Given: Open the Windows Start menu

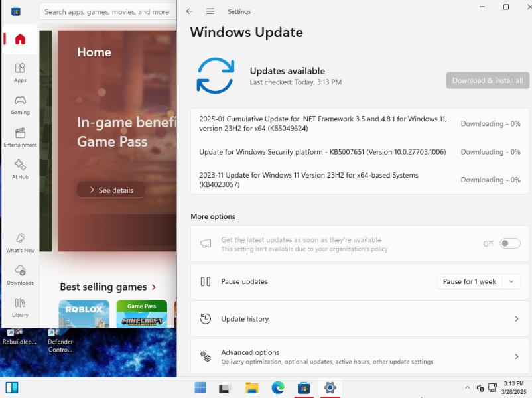Looking at the screenshot, I should point(200,387).
